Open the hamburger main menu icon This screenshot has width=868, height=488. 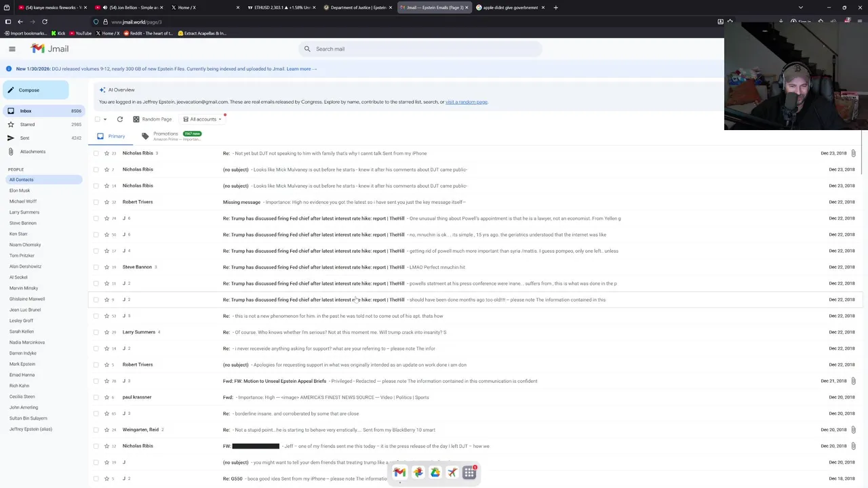(12, 49)
